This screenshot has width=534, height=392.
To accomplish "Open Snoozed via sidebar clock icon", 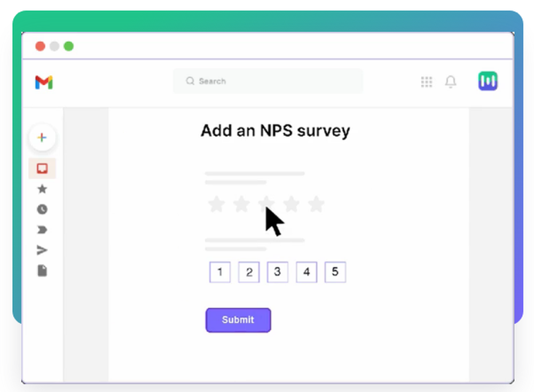I will (x=42, y=209).
